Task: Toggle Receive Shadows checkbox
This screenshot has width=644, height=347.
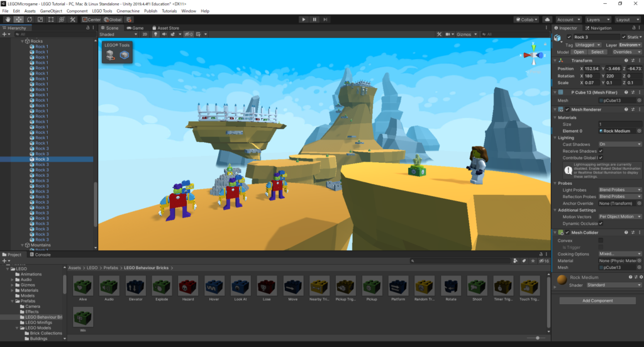Action: point(601,151)
